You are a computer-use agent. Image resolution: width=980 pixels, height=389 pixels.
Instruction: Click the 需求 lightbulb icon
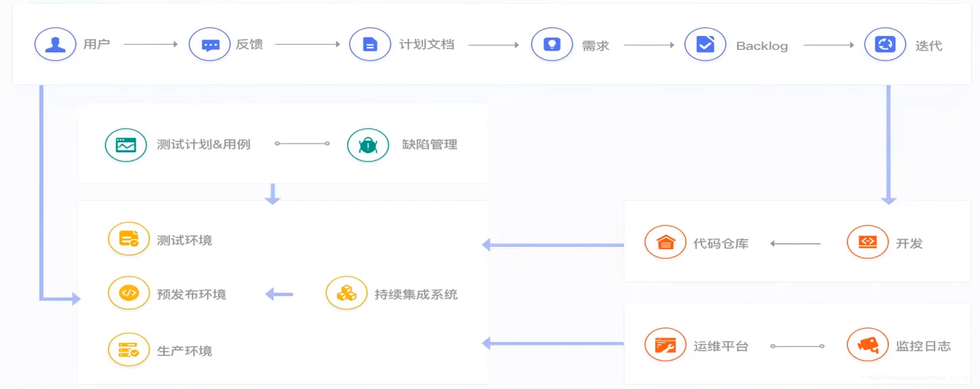point(552,44)
